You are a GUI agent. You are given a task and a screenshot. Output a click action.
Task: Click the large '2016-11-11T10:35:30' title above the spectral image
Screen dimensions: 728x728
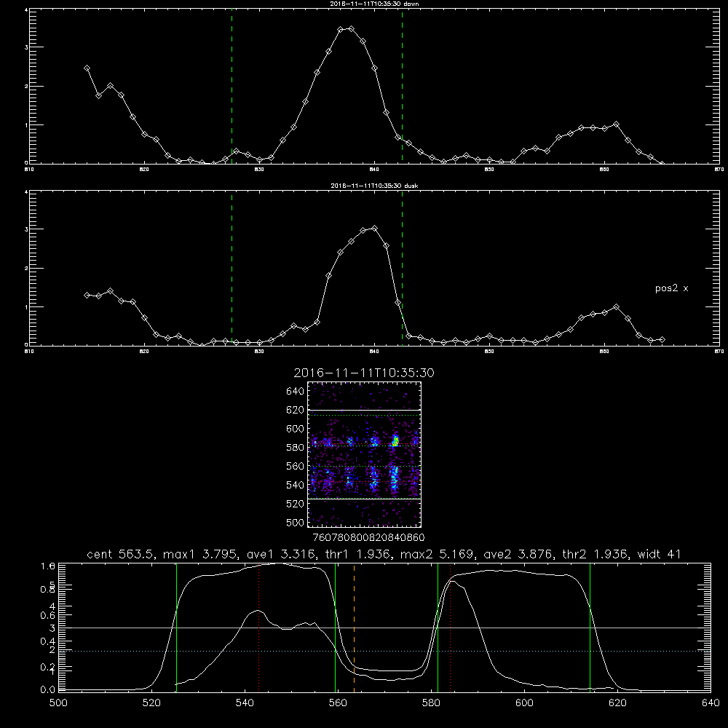click(x=364, y=373)
